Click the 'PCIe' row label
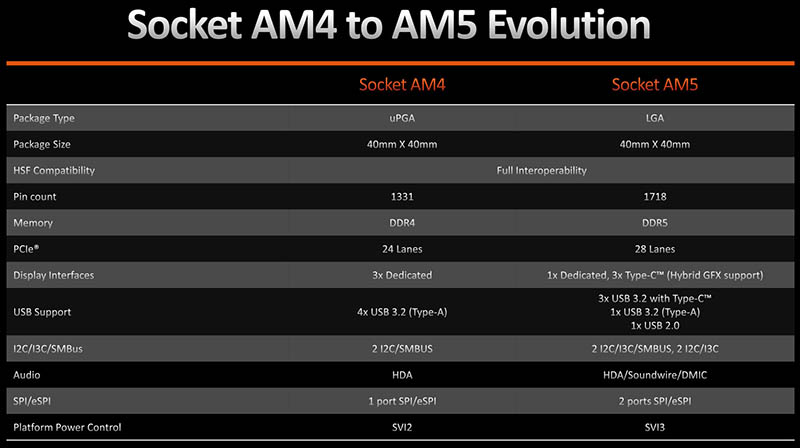The width and height of the screenshot is (800, 448). click(26, 249)
